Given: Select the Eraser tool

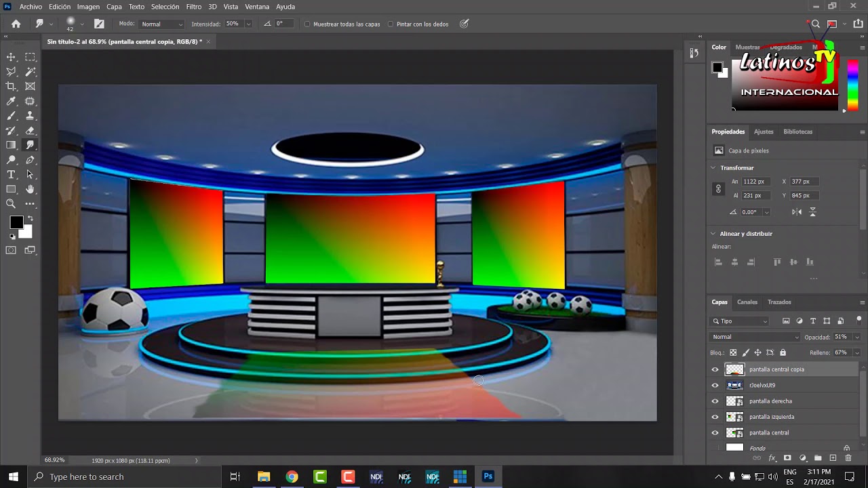Looking at the screenshot, I should (31, 131).
